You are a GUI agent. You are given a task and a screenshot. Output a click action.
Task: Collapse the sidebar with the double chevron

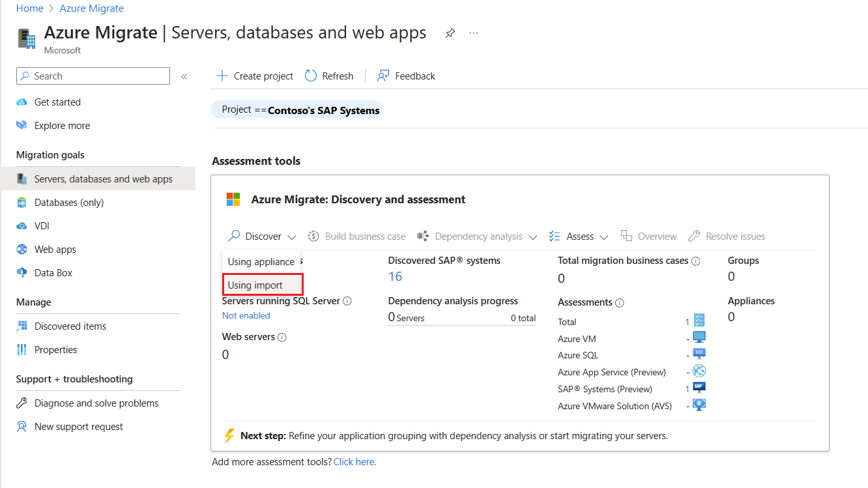pos(184,76)
